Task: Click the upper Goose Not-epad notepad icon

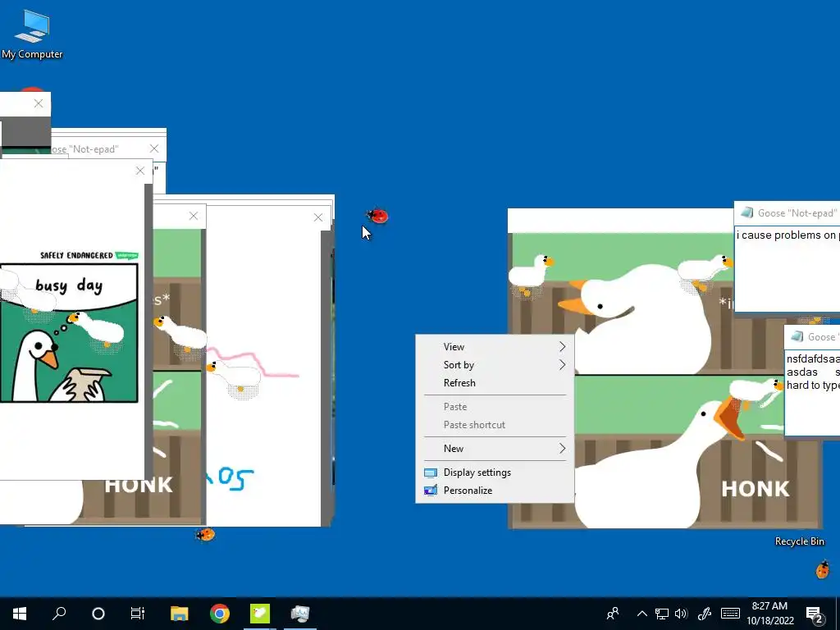Action: [x=746, y=212]
